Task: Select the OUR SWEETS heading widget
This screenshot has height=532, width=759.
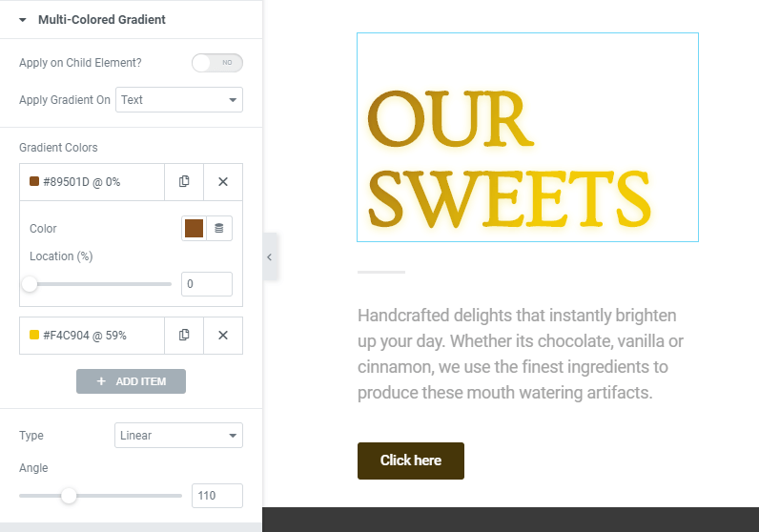Action: pos(527,137)
